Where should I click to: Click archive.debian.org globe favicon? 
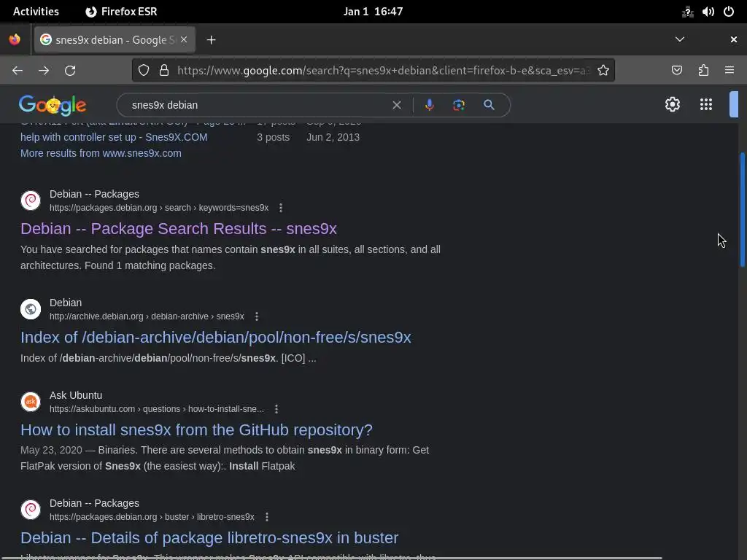[x=31, y=309]
